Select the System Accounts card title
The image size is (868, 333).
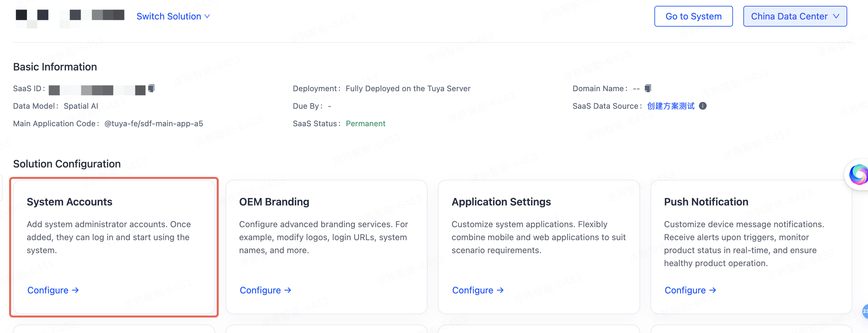[x=69, y=202]
